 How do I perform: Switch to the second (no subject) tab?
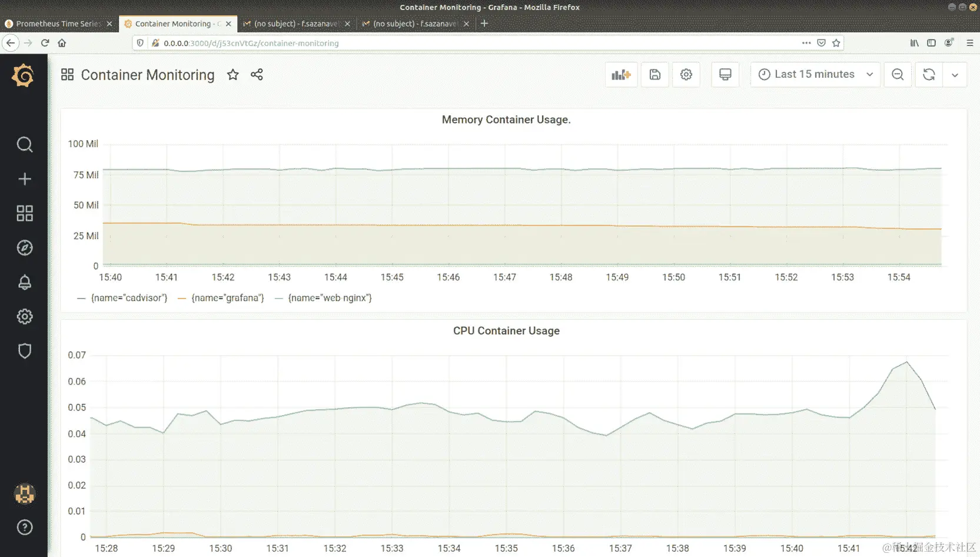(x=415, y=24)
